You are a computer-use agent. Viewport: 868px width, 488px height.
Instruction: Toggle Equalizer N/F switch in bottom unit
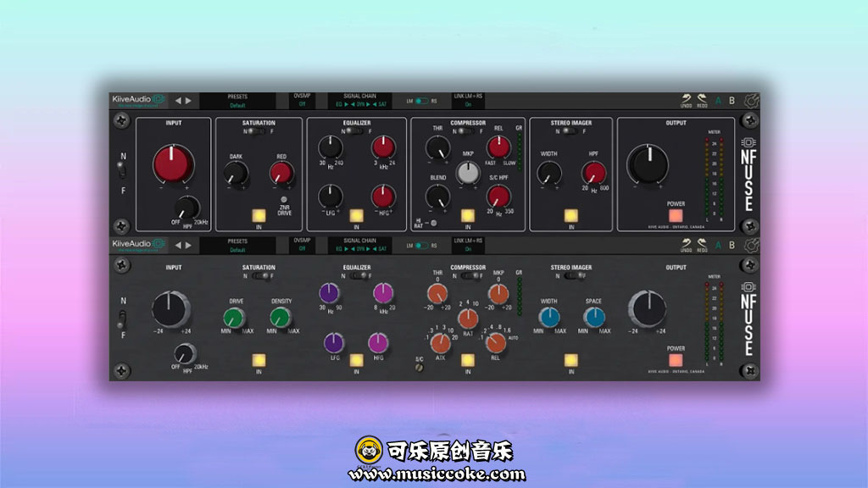click(x=359, y=276)
